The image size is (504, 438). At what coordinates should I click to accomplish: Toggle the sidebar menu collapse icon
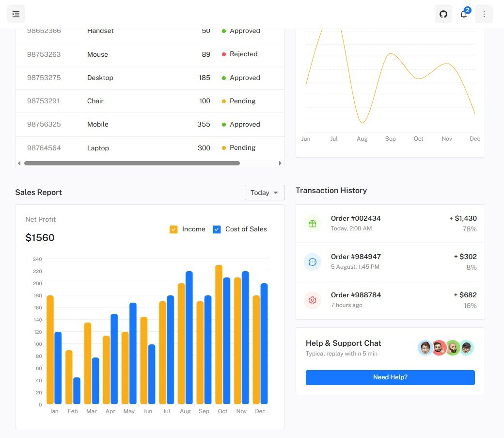[x=16, y=14]
